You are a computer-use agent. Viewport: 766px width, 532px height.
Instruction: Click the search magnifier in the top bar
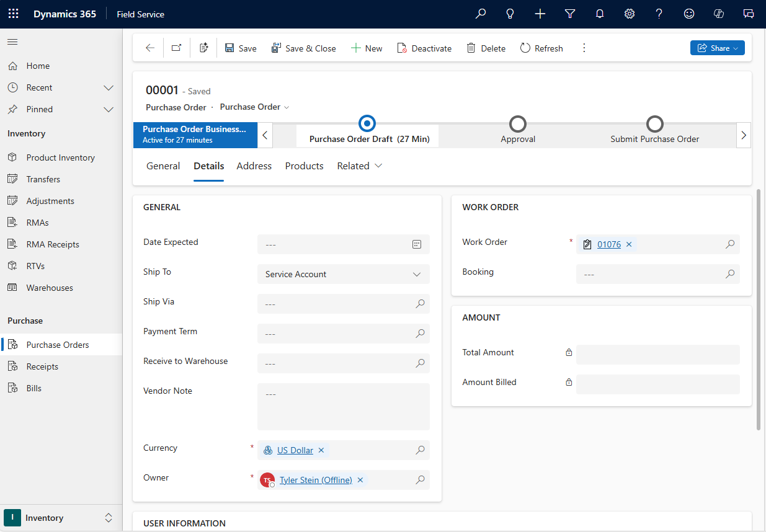tap(480, 13)
